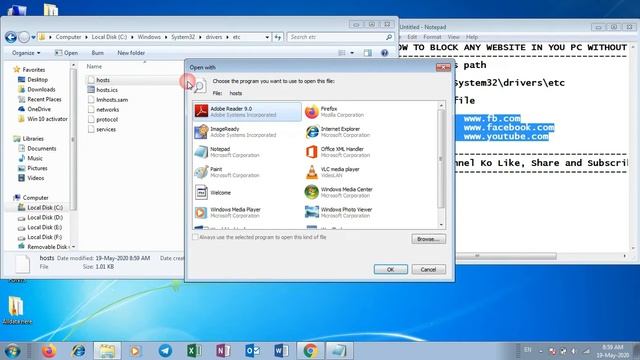
Task: Click the Open toolbar button in Explorer
Action: point(67,53)
